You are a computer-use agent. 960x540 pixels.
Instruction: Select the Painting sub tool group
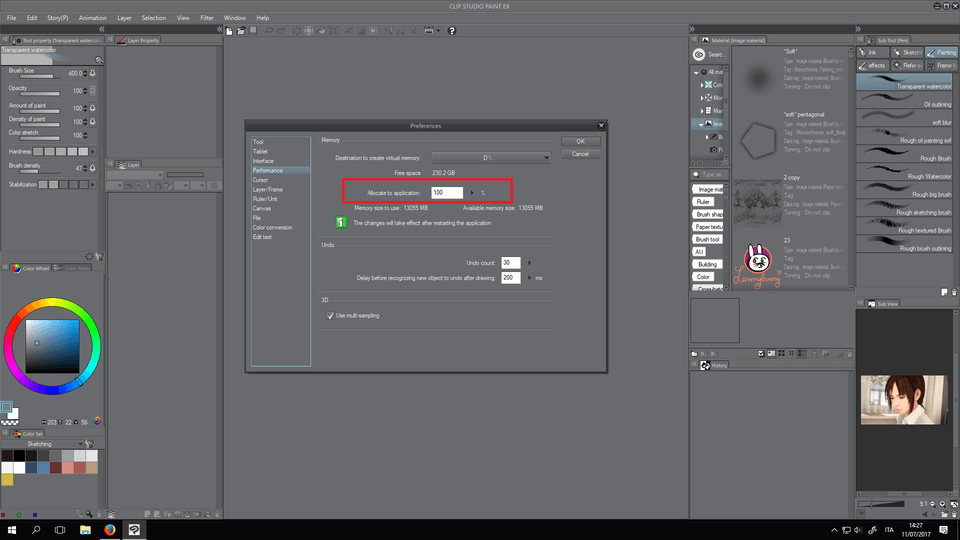(x=940, y=52)
